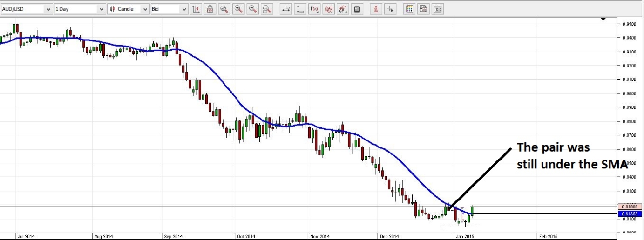Open the colored grid theme icon
This screenshot has height=240, width=644.
pos(409,9)
